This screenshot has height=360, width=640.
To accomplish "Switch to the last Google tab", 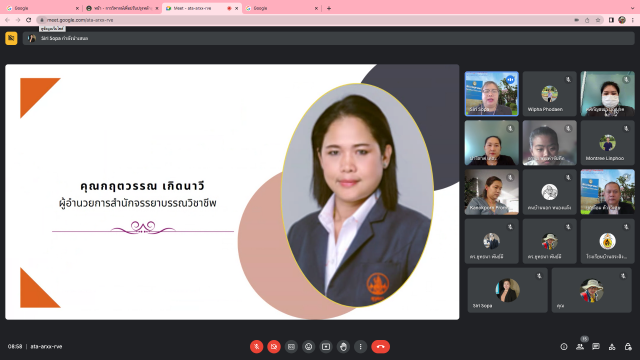I will tap(281, 8).
